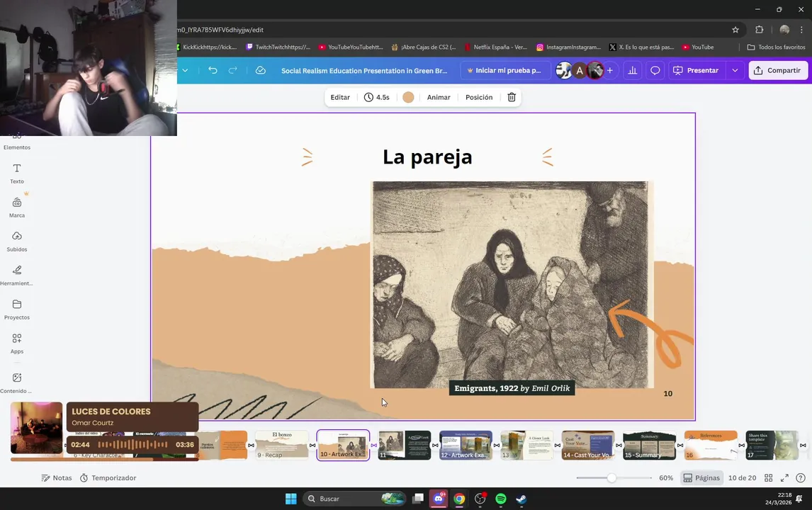This screenshot has height=510, width=812.
Task: Seek in the LUCES DE COLORES waveform
Action: pyautogui.click(x=132, y=444)
